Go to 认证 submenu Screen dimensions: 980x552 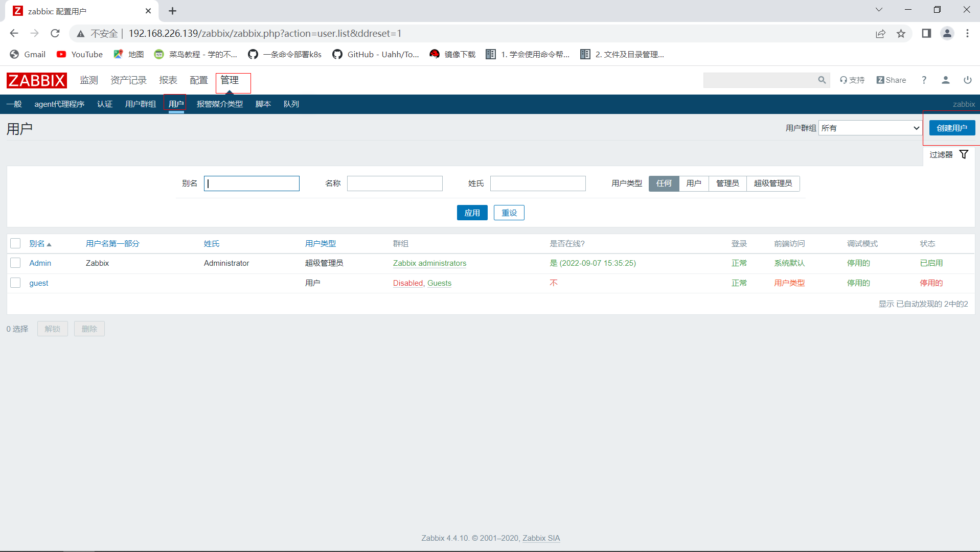[105, 104]
